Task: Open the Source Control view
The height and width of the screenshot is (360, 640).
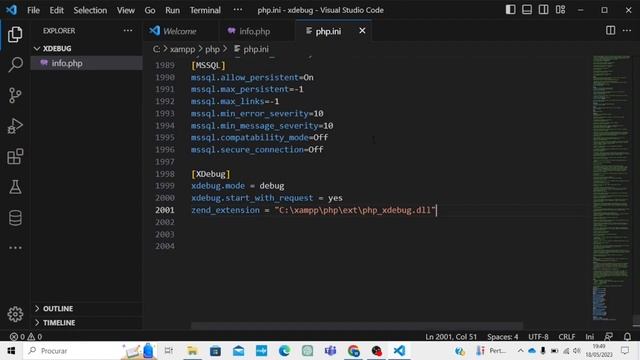Action: click(15, 95)
